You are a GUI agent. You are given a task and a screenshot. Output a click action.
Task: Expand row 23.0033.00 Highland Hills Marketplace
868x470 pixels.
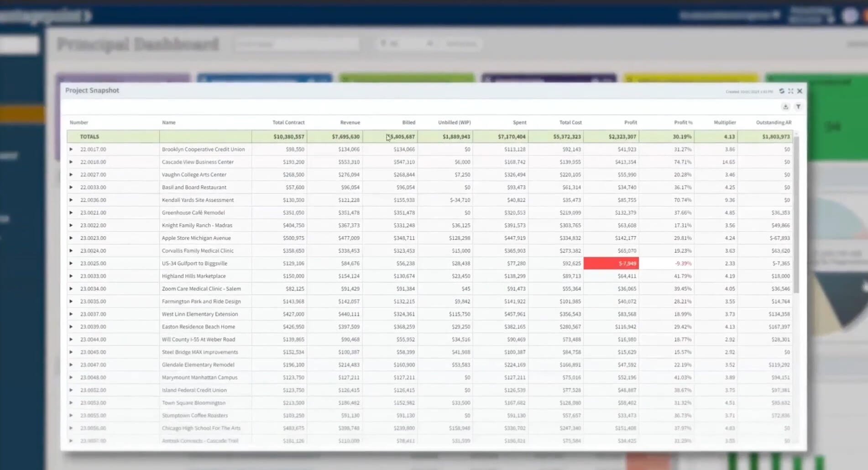click(71, 276)
